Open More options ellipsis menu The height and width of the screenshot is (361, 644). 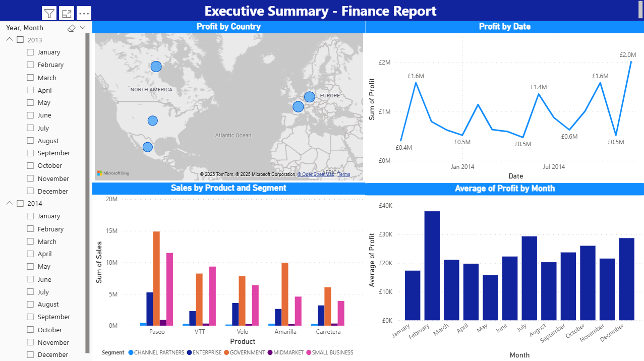tap(84, 13)
